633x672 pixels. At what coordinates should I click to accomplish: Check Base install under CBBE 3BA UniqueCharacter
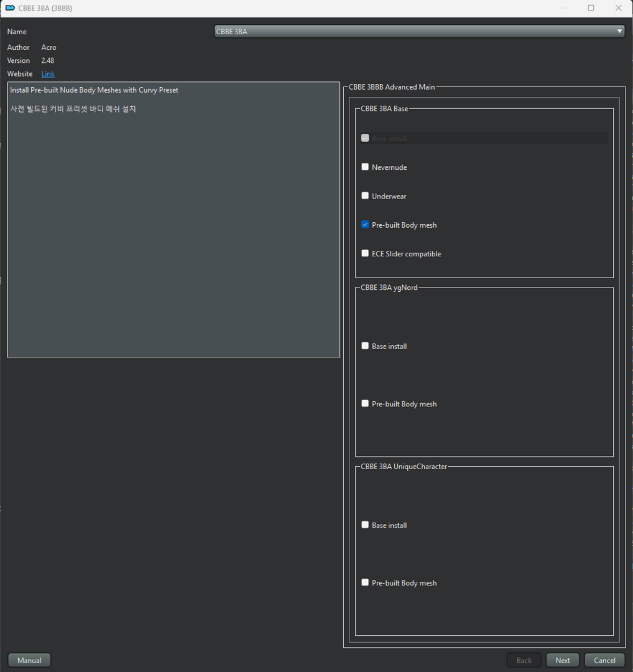point(365,525)
